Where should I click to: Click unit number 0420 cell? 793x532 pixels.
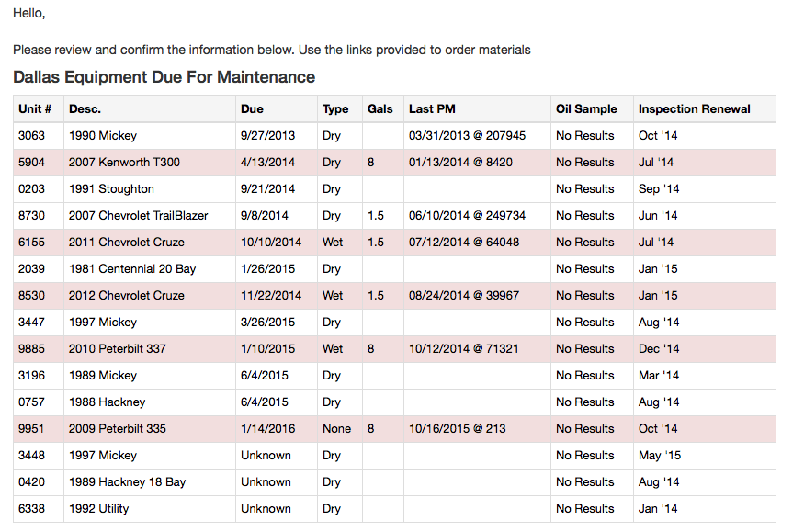click(x=32, y=482)
